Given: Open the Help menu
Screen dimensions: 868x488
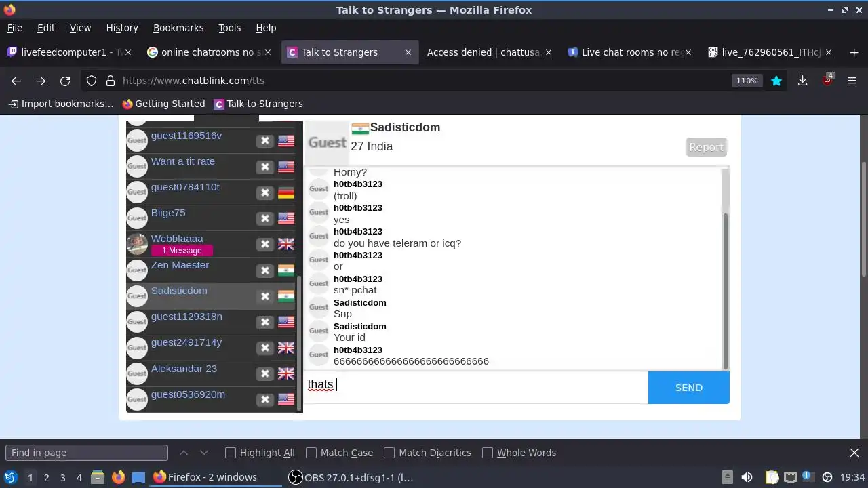Looking at the screenshot, I should click(266, 28).
